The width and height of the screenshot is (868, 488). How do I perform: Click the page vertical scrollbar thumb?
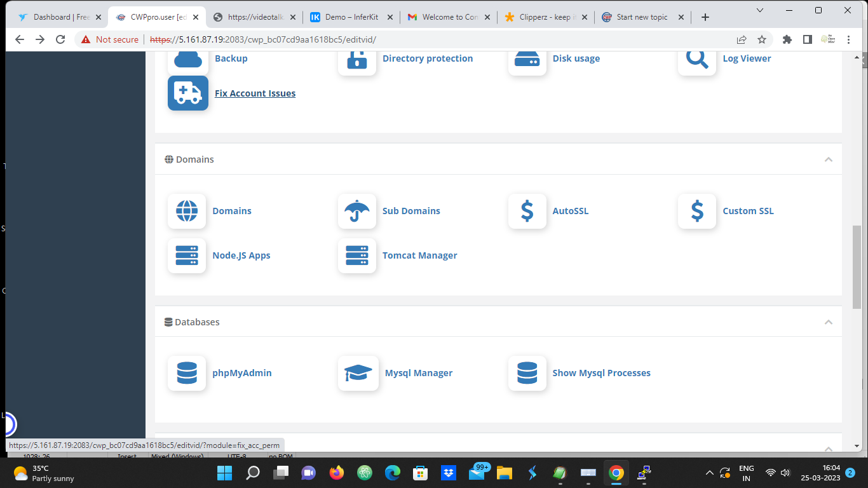pyautogui.click(x=857, y=267)
